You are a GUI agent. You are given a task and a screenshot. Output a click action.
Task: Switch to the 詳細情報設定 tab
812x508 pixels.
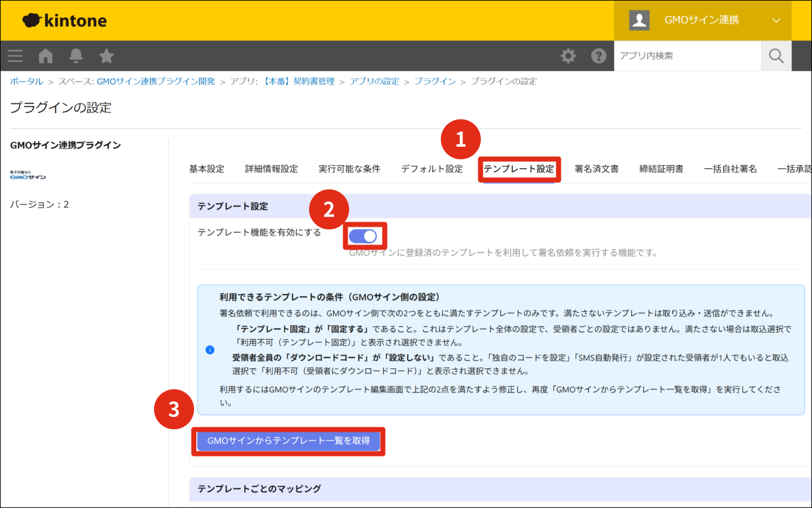coord(272,169)
